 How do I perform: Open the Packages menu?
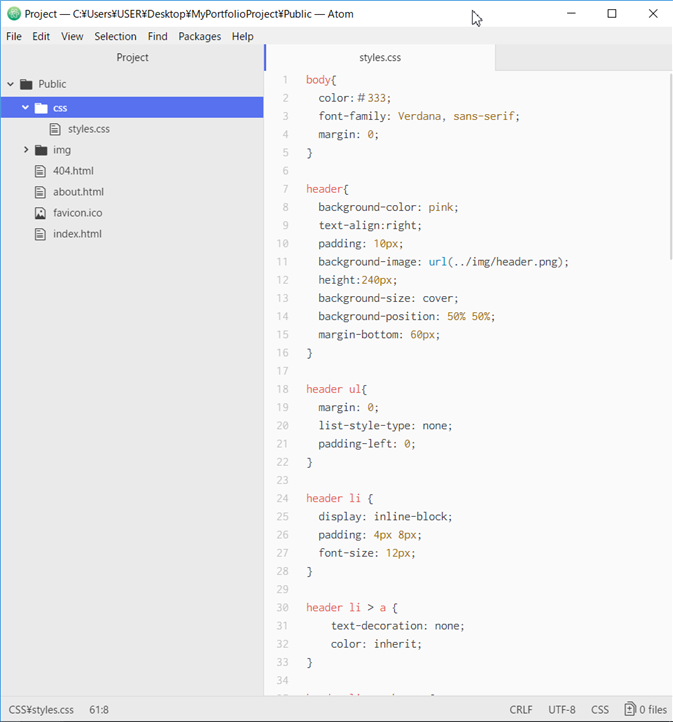pos(200,36)
